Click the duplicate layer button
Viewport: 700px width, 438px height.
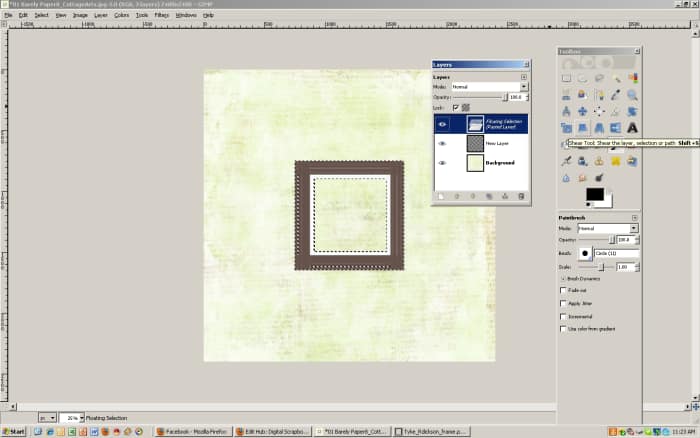(x=489, y=196)
